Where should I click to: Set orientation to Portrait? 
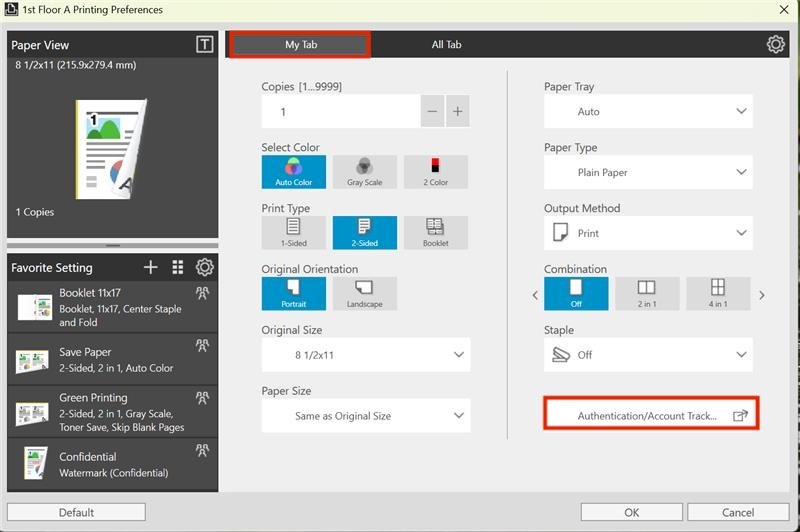click(x=293, y=294)
